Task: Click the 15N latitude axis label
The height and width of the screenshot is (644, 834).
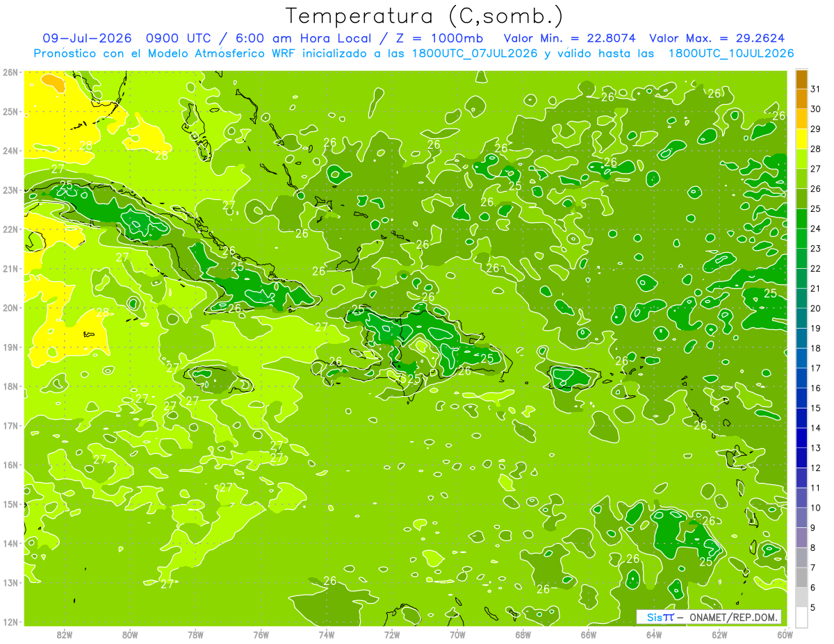Action: coord(10,504)
